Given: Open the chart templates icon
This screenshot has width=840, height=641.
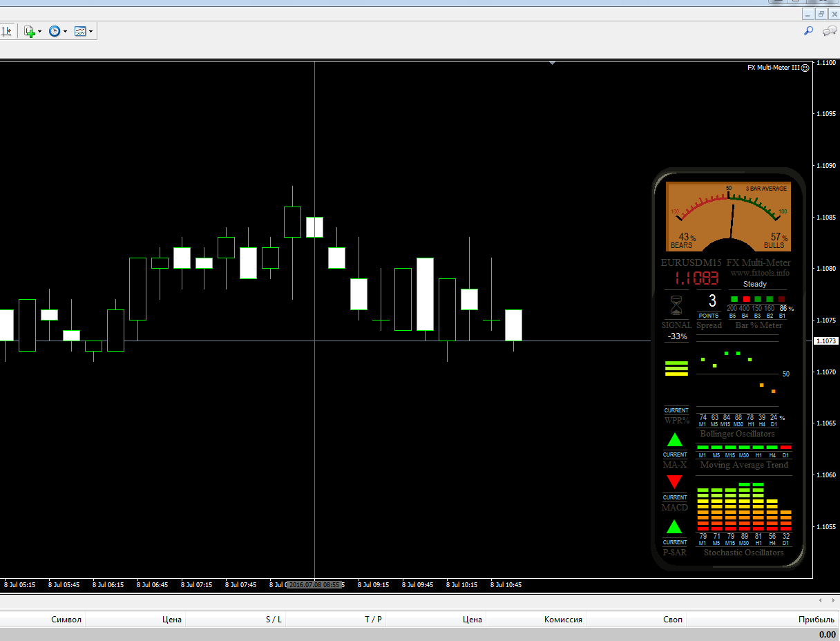Looking at the screenshot, I should (80, 31).
